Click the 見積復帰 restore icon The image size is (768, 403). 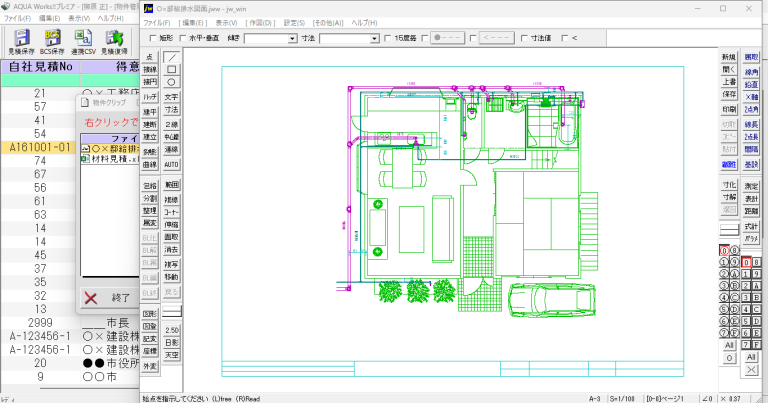(x=115, y=41)
